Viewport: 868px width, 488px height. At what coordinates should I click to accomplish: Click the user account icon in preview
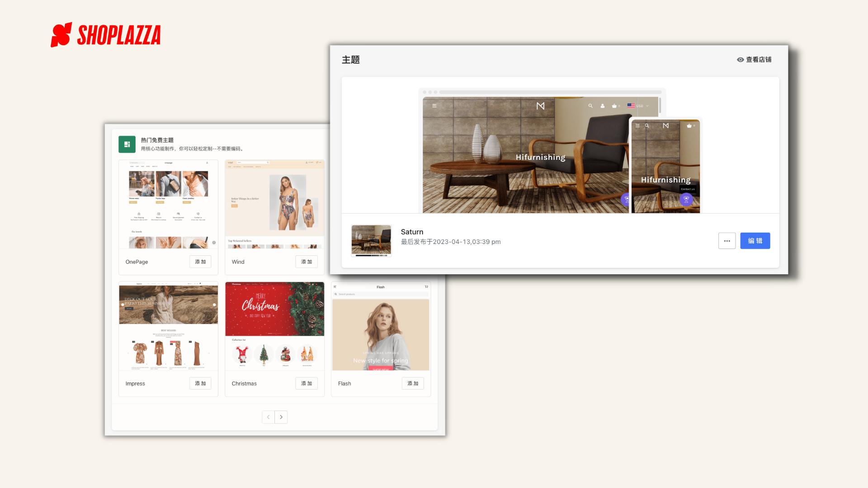coord(602,106)
